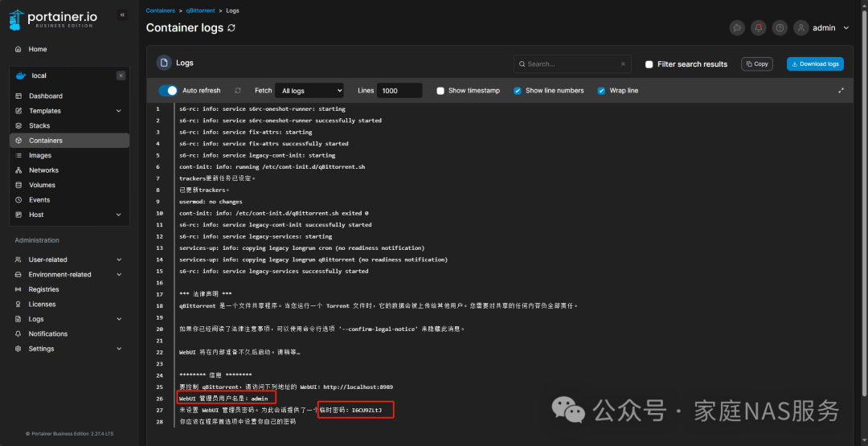Click the User-related people icon
Screen dimensions: 868x446
[18, 260]
